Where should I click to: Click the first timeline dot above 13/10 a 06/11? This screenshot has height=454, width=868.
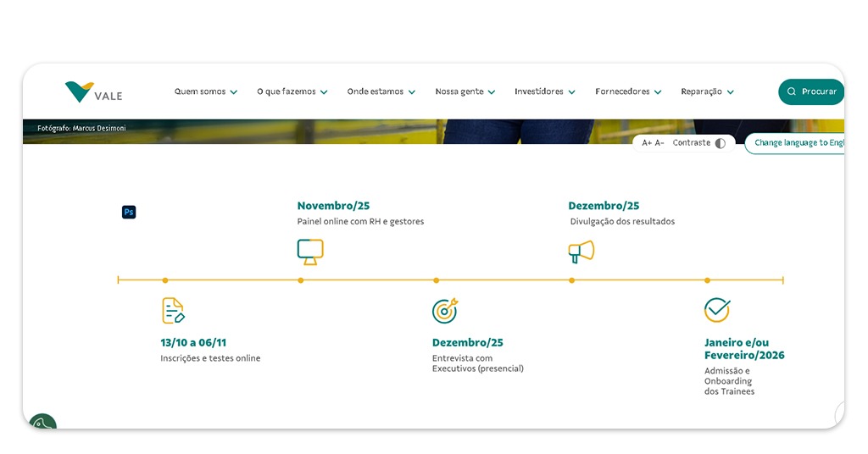[x=165, y=280]
